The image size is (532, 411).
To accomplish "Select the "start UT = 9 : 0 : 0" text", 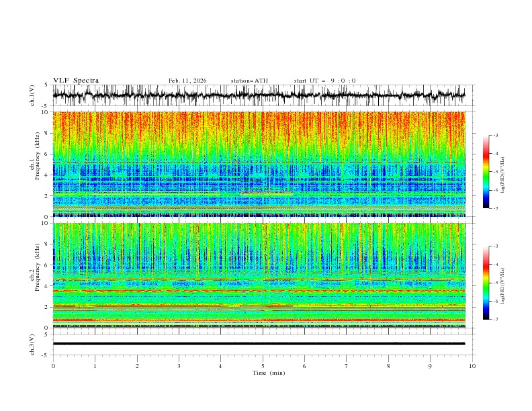I will click(324, 81).
